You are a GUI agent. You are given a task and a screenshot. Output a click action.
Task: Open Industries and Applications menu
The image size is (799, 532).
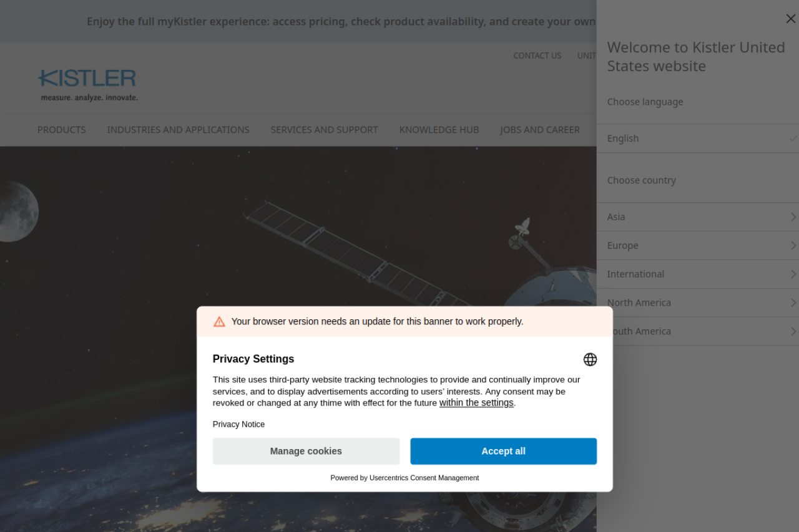(178, 130)
